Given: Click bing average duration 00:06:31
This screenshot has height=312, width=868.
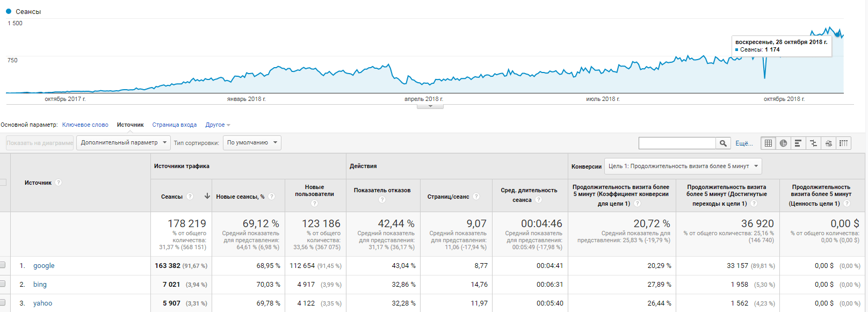Looking at the screenshot, I should point(550,284).
